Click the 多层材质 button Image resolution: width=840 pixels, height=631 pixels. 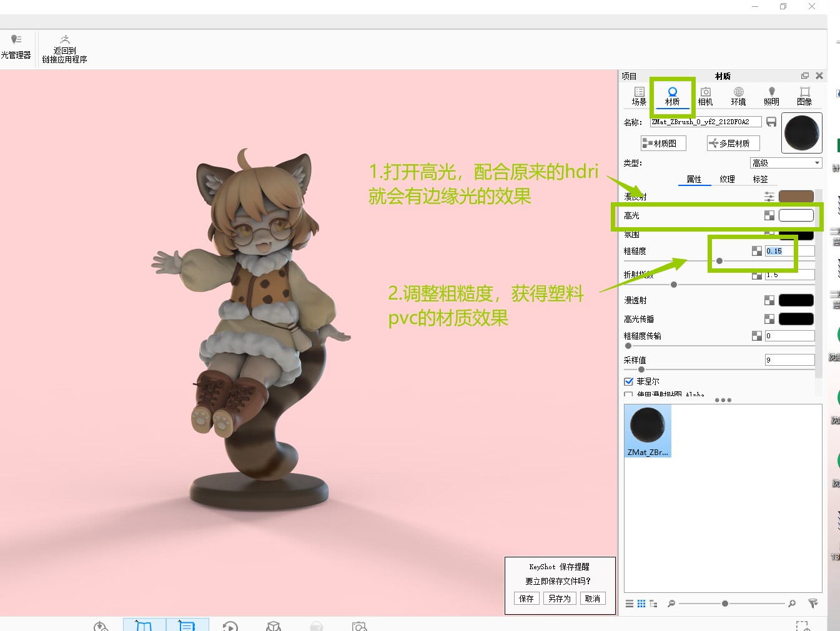coord(733,143)
